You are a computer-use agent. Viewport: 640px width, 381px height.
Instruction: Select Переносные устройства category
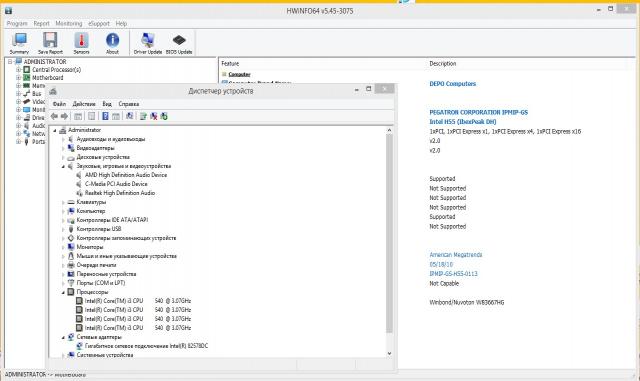click(x=106, y=274)
